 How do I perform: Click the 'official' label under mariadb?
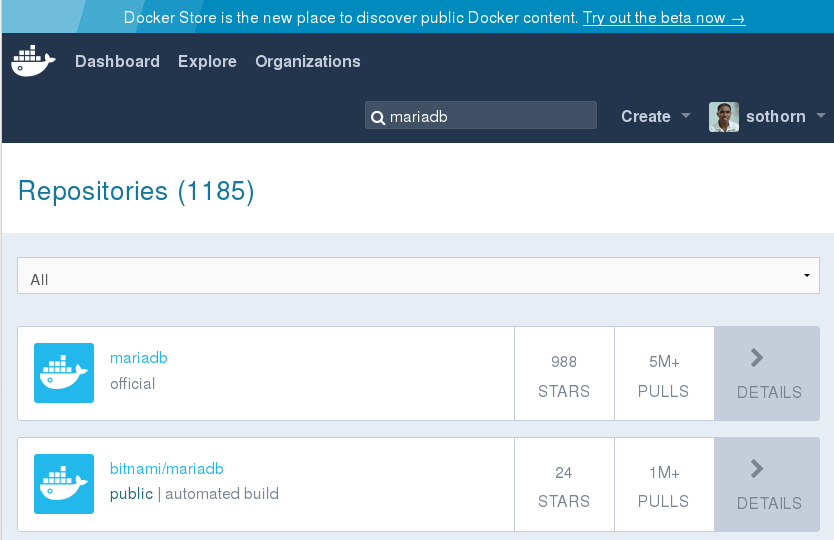click(x=132, y=384)
